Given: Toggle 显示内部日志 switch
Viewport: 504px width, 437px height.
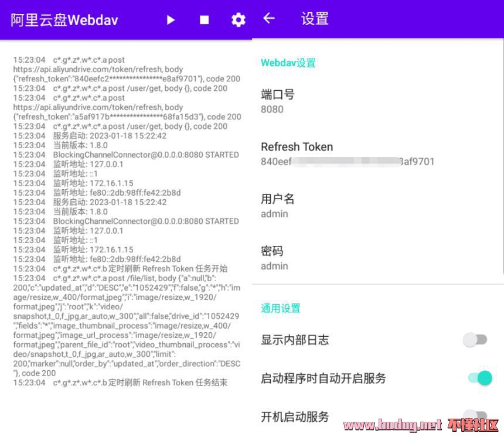Looking at the screenshot, I should (475, 340).
